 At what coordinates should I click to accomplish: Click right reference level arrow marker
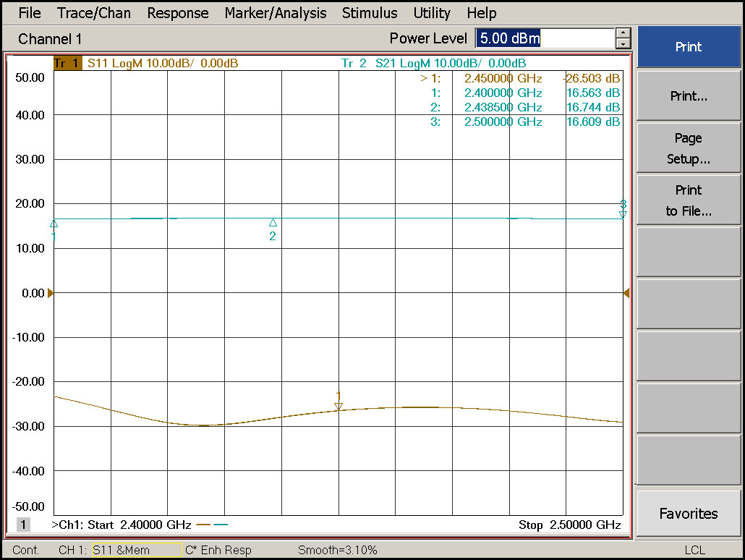click(x=626, y=293)
